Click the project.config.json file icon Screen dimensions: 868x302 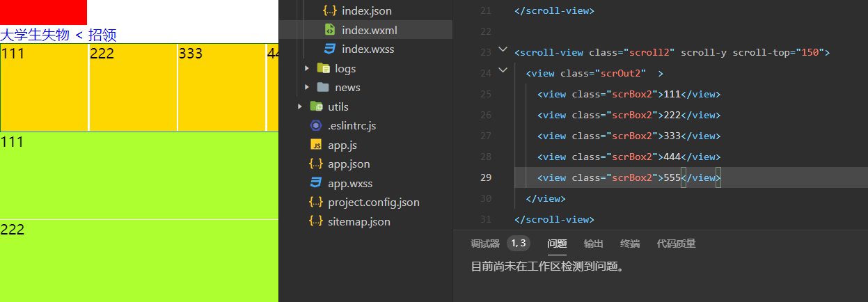coord(316,202)
